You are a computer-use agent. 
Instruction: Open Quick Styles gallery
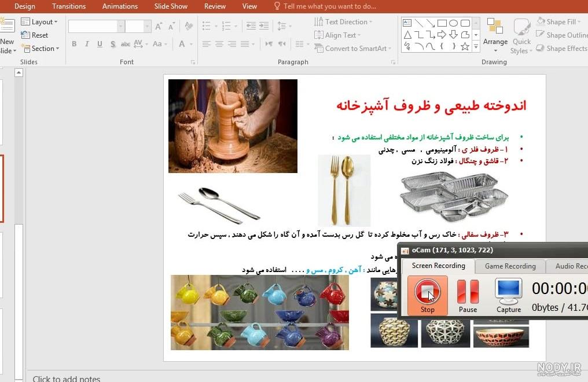pyautogui.click(x=521, y=36)
